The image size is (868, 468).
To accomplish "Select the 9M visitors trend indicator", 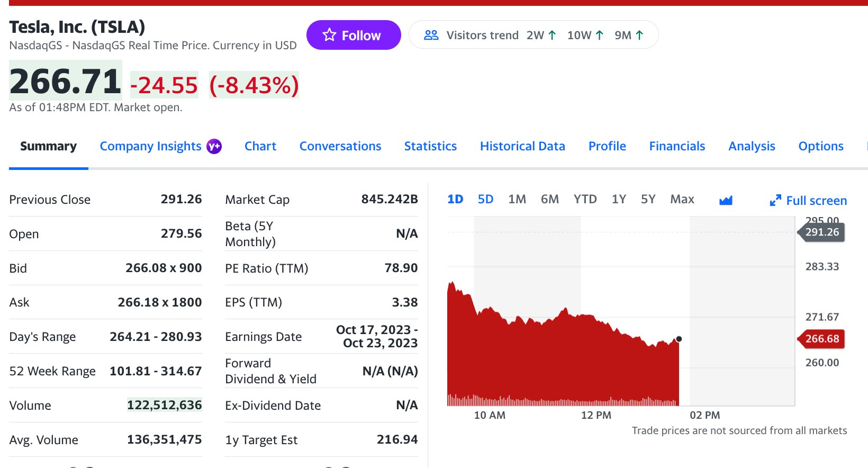I will 629,35.
